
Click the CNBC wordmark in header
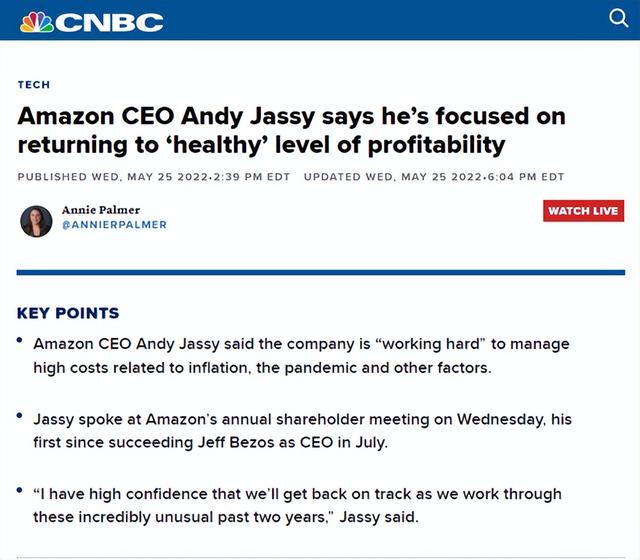[109, 22]
